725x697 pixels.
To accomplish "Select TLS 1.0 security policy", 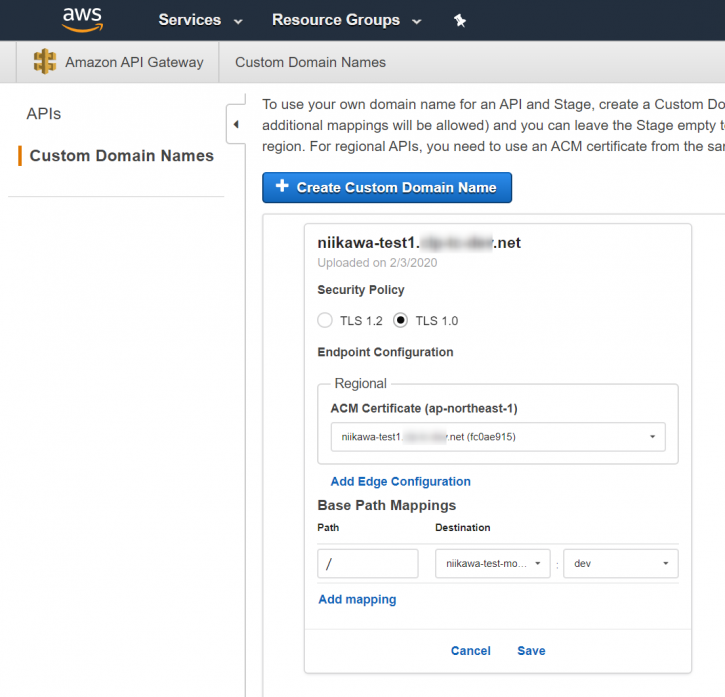I will [400, 320].
